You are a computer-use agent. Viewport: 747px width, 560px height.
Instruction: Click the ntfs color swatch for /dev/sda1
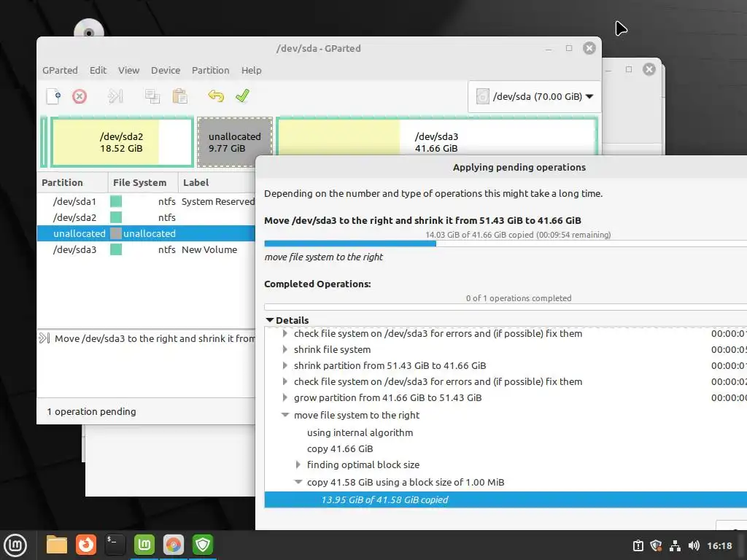point(116,201)
